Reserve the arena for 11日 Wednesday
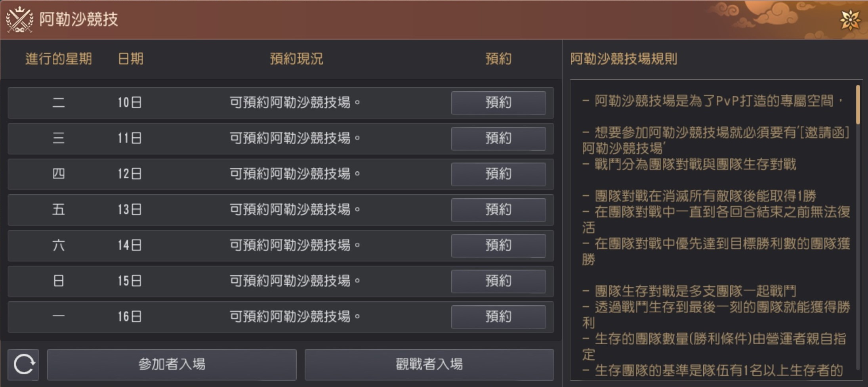The image size is (868, 387). point(498,138)
